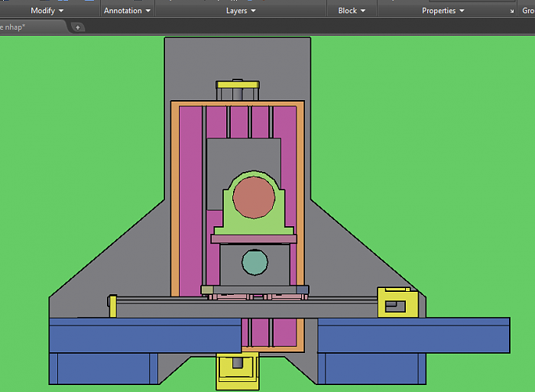Select the wide blue slab on right side
Screen dimensions: 535x392
(413, 336)
